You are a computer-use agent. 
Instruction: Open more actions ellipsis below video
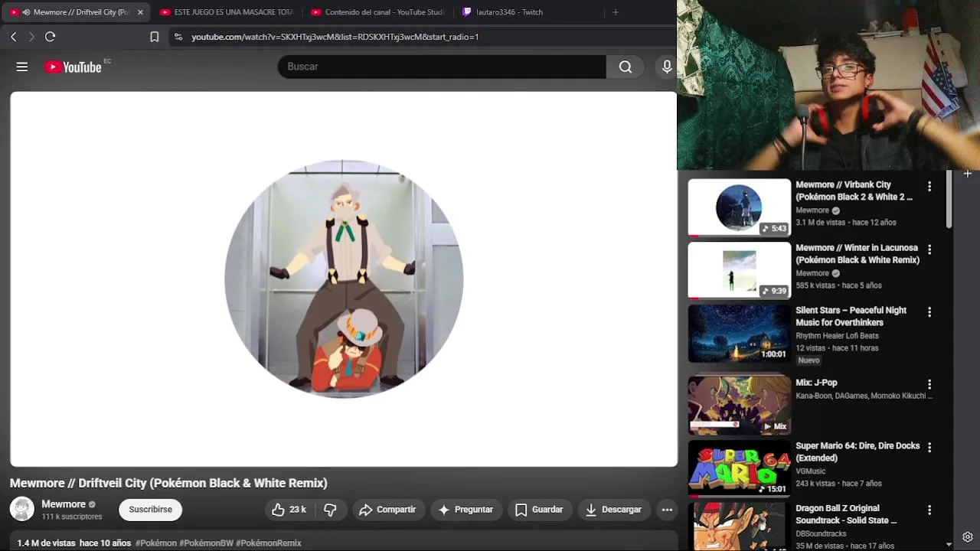[667, 510]
